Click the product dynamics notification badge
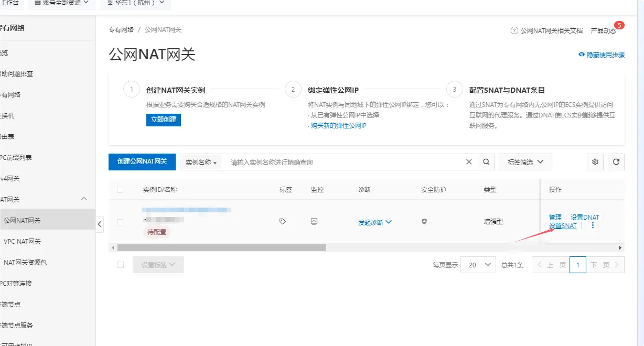 (x=619, y=25)
